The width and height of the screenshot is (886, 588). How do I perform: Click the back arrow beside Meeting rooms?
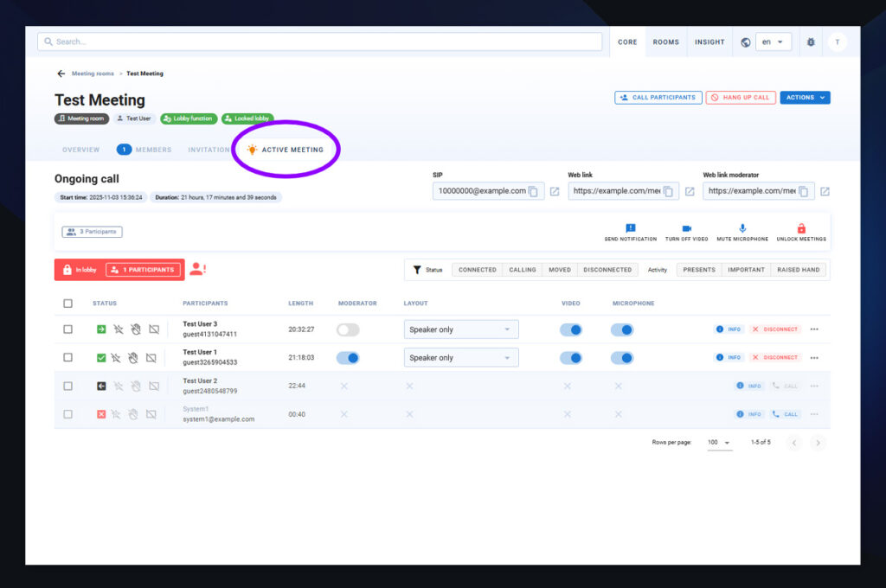click(x=61, y=73)
